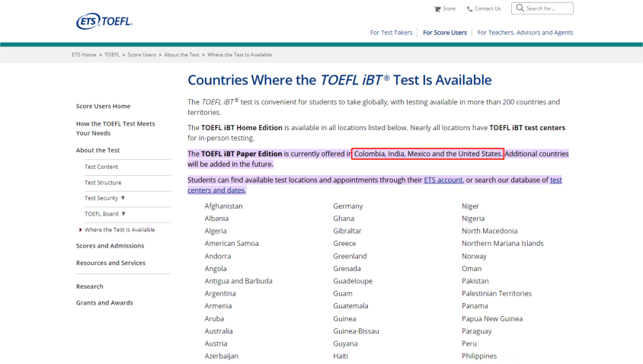The width and height of the screenshot is (643, 364).
Task: Open Scores and Admissions section
Action: [x=110, y=246]
